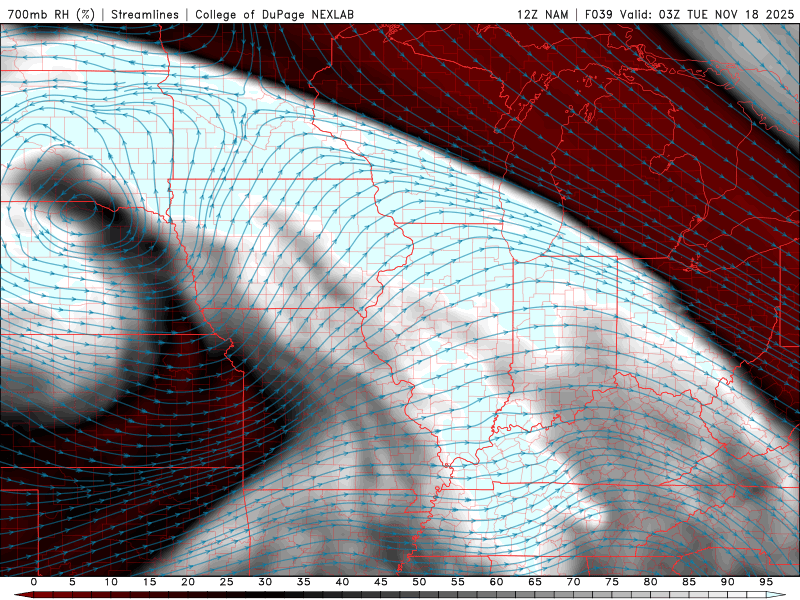Viewport: 800px width, 600px height.
Task: Select the "10" colorbar scale label
Action: pos(111,582)
